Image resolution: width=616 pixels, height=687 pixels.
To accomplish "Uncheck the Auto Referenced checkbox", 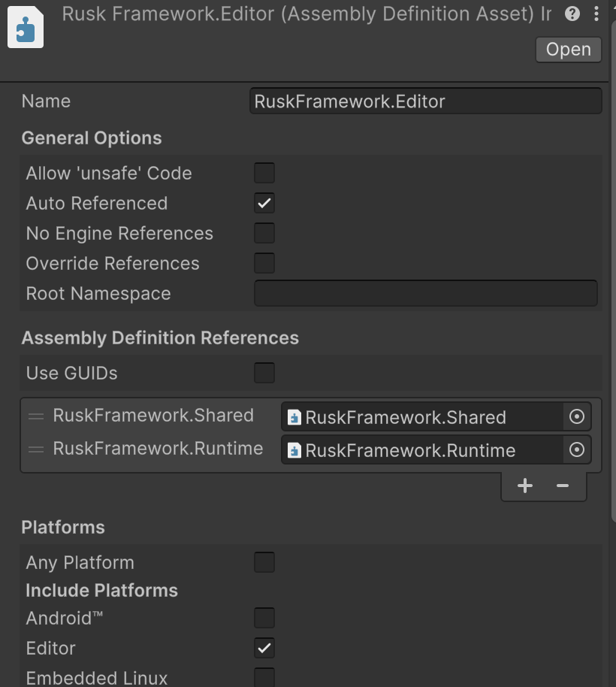I will click(x=264, y=203).
